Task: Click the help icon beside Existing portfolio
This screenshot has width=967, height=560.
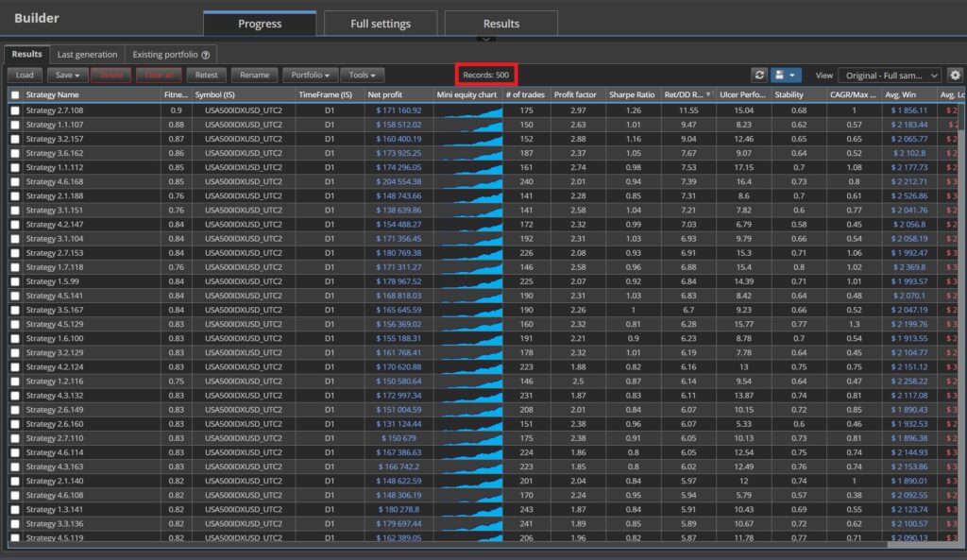Action: click(205, 55)
